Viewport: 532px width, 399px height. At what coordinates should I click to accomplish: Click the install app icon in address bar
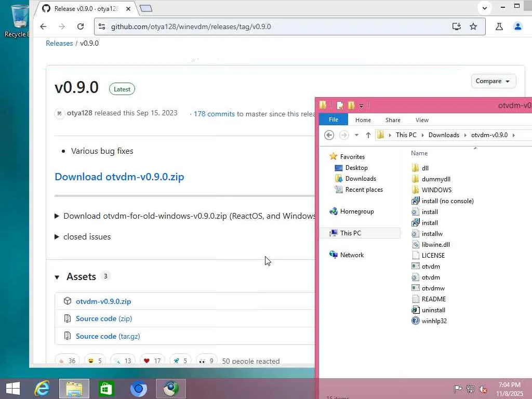(x=456, y=26)
